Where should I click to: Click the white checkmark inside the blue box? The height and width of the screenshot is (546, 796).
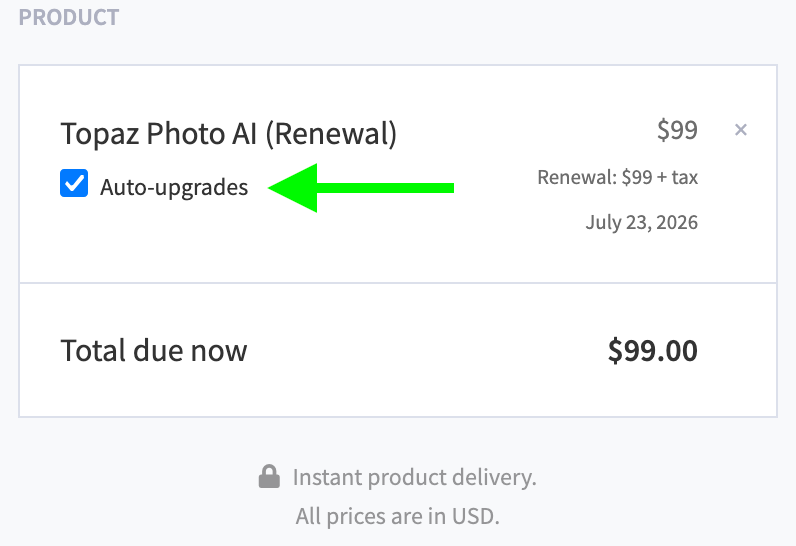click(74, 183)
